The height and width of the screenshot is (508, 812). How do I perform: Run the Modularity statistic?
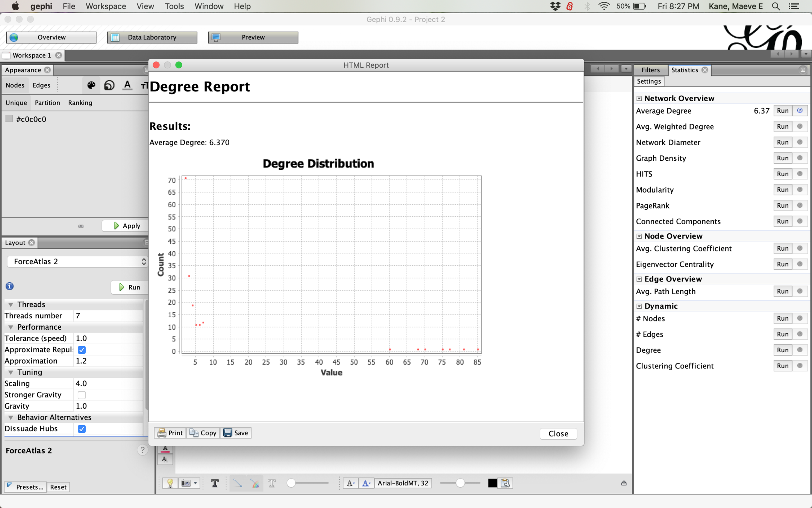pyautogui.click(x=782, y=190)
